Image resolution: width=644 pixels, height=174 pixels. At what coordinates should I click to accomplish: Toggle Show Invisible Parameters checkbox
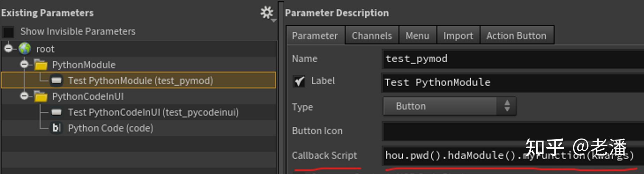8,32
